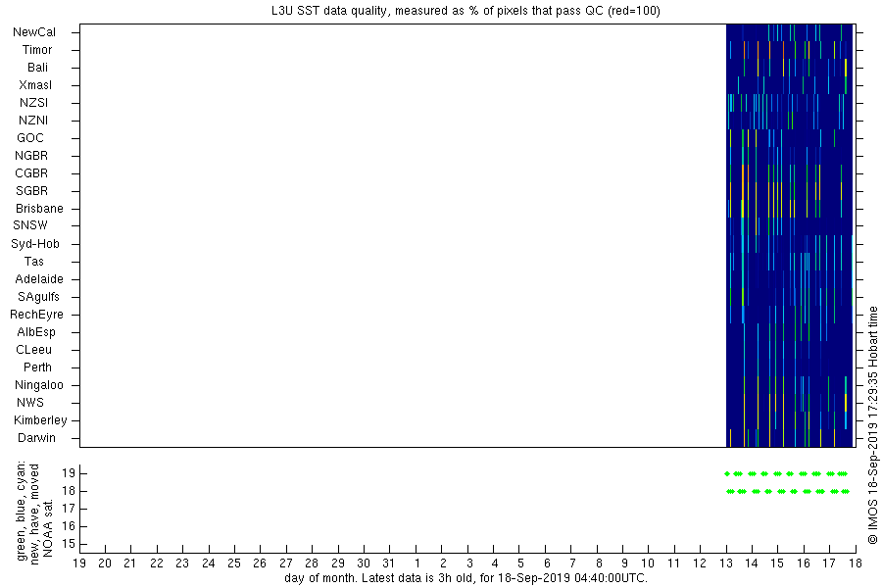Click day 14 on the date axis
Viewport: 882px width, 588px height.
[x=751, y=563]
